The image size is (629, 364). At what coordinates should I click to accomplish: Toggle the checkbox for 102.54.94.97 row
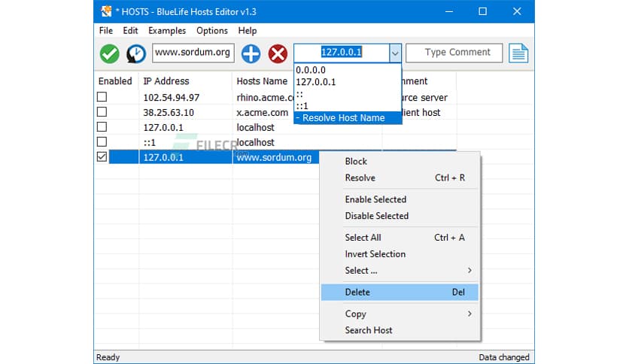click(102, 96)
